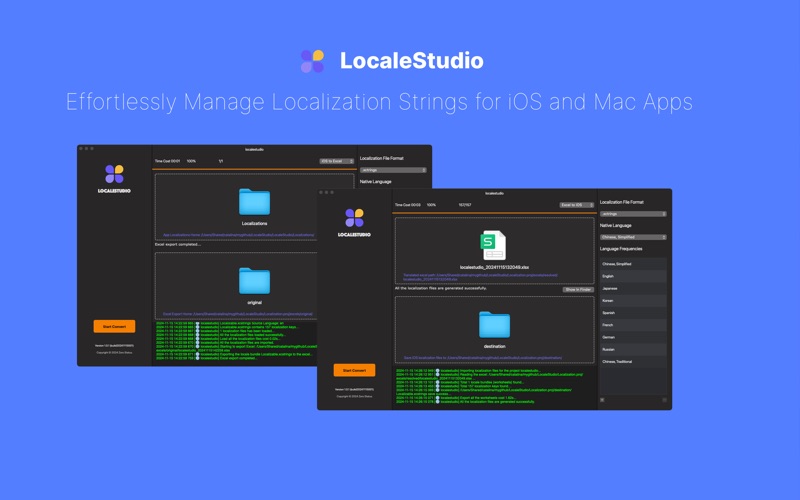Open the back window Localization File Format dropdown

(393, 170)
